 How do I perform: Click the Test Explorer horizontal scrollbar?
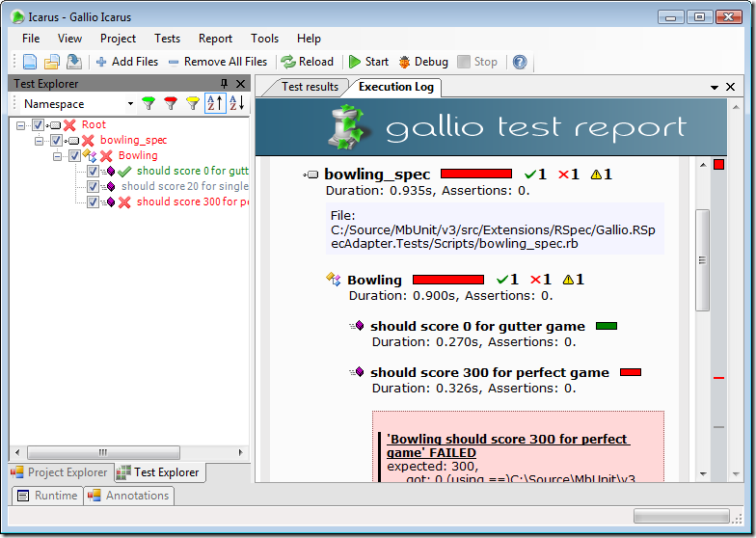(104, 453)
